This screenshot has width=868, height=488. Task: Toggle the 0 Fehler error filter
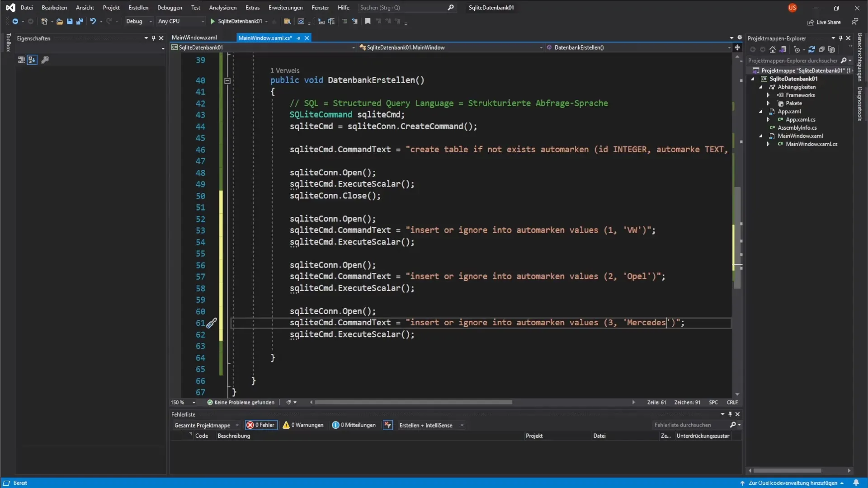coord(261,425)
